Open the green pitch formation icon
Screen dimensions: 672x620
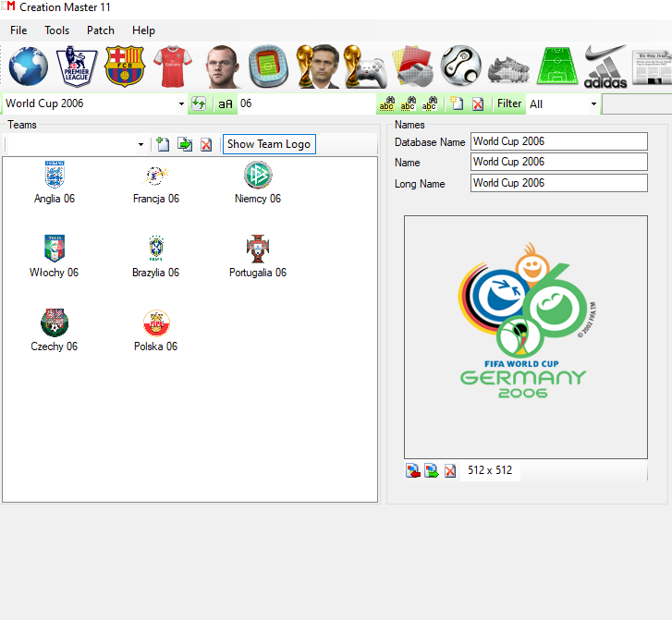coord(556,66)
